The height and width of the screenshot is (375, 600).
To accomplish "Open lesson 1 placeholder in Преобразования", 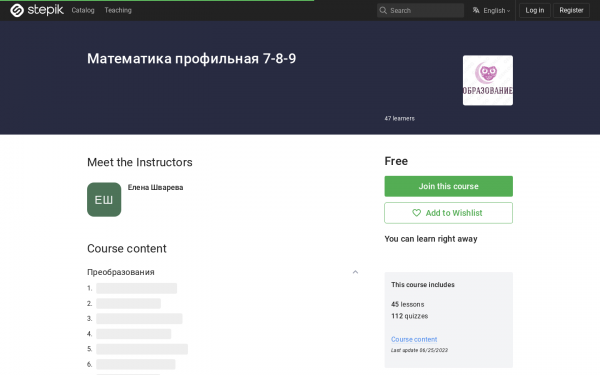I will click(137, 288).
